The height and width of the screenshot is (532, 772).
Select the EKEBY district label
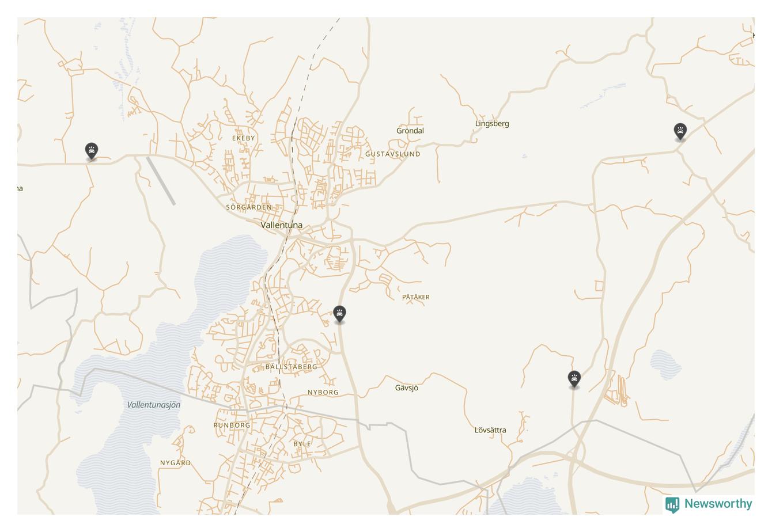243,138
